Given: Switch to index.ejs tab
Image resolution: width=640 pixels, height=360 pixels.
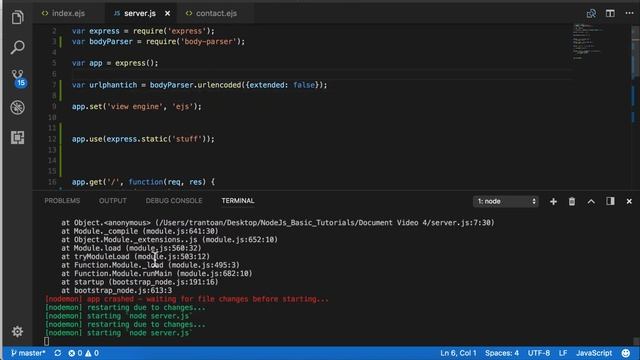Looking at the screenshot, I should pos(68,13).
